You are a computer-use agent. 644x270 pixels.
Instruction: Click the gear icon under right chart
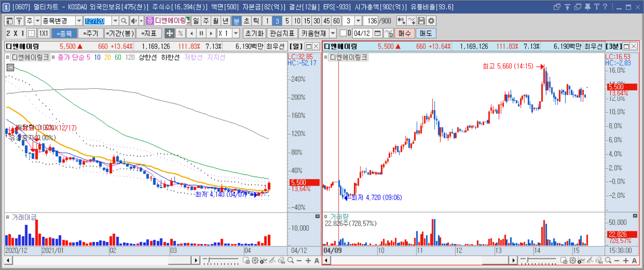[x=573, y=260]
